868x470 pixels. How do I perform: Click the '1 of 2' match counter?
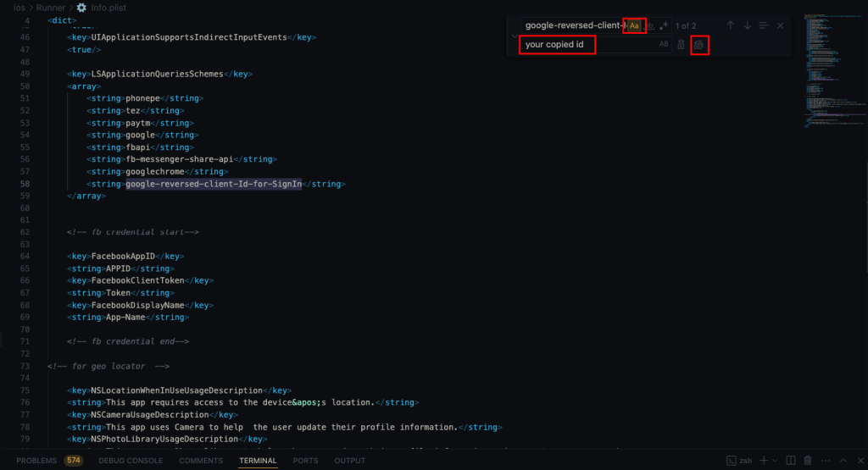[x=685, y=26]
